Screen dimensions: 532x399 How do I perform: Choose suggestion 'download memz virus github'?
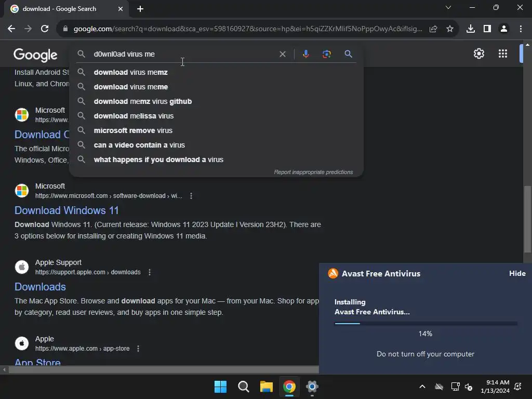pos(216,101)
